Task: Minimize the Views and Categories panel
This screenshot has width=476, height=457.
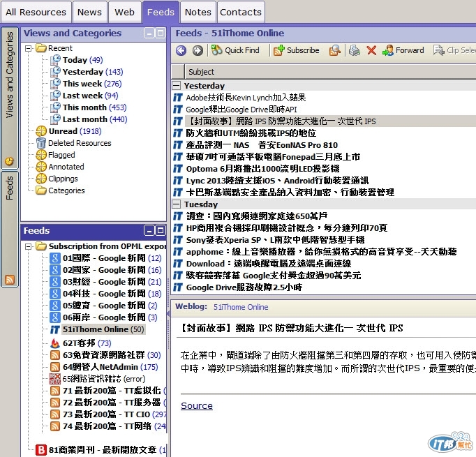Action: [x=149, y=33]
